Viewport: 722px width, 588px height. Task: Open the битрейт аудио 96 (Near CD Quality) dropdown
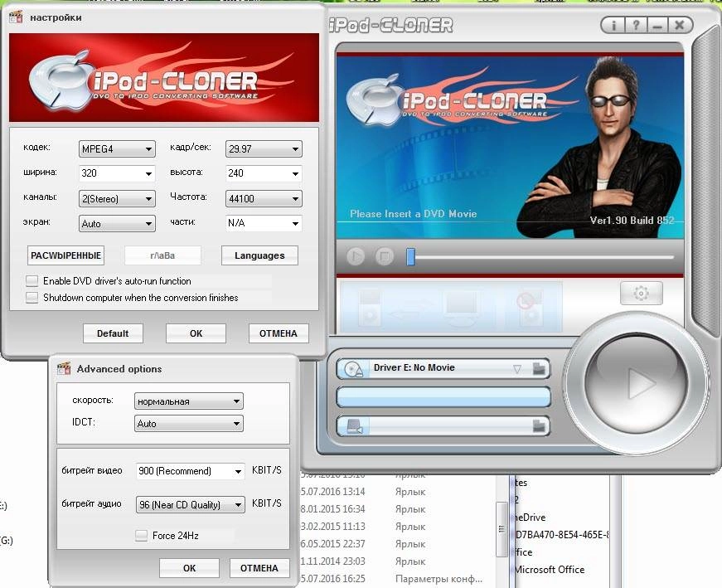[x=190, y=504]
